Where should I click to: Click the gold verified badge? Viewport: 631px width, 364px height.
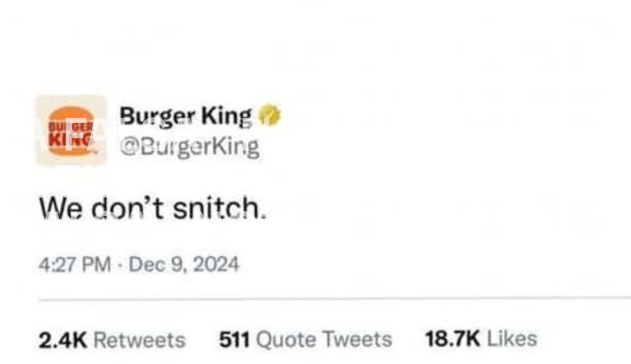(x=269, y=116)
